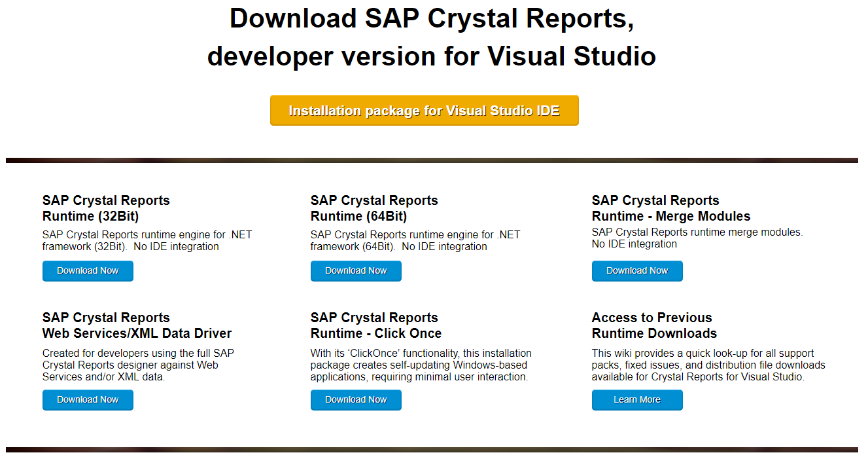The image size is (868, 457).
Task: Click the Runtime (64Bit) heading
Action: click(374, 208)
